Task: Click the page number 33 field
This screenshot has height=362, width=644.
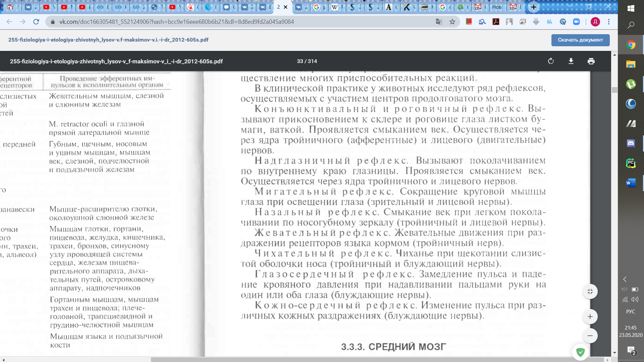Action: click(x=300, y=61)
